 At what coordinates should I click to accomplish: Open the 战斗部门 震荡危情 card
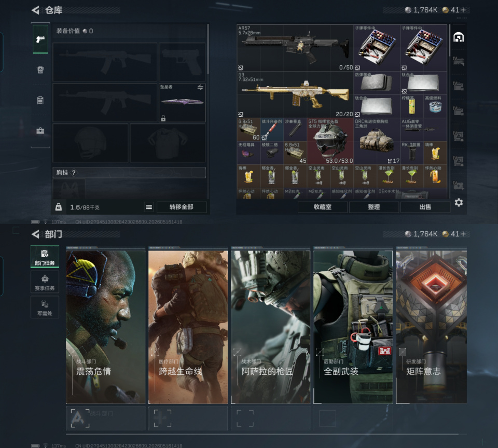click(105, 327)
